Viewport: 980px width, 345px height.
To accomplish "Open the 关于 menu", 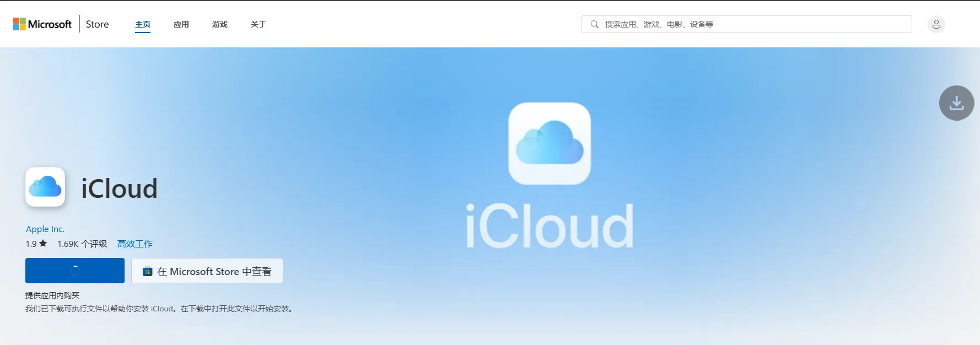I will coord(259,24).
